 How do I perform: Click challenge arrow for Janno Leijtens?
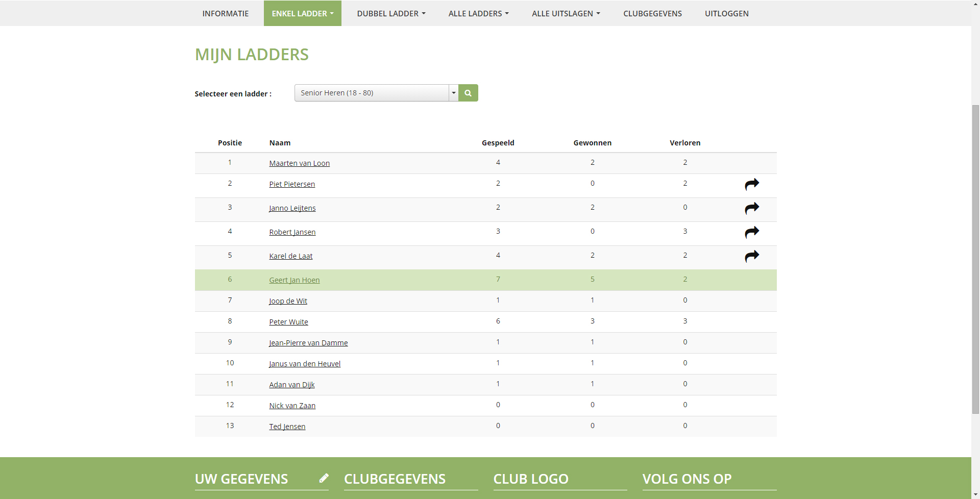pos(752,208)
